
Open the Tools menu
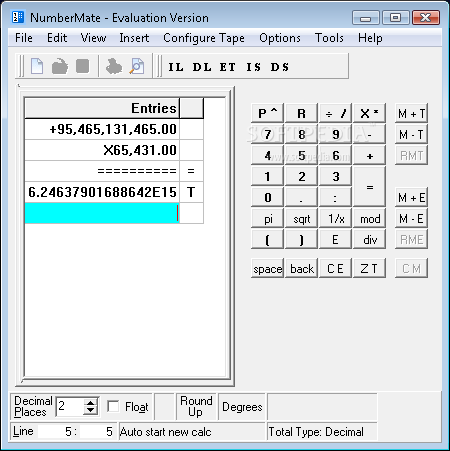329,38
